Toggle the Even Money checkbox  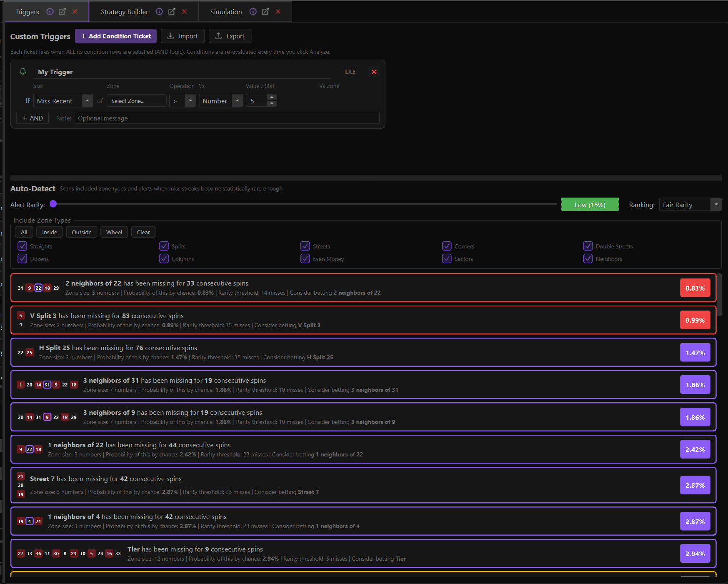[305, 258]
